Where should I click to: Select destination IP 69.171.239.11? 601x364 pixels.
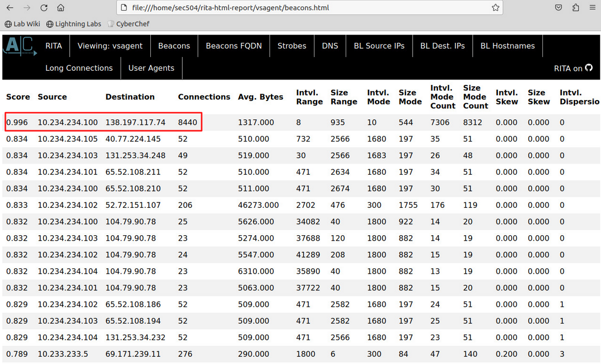pyautogui.click(x=133, y=355)
